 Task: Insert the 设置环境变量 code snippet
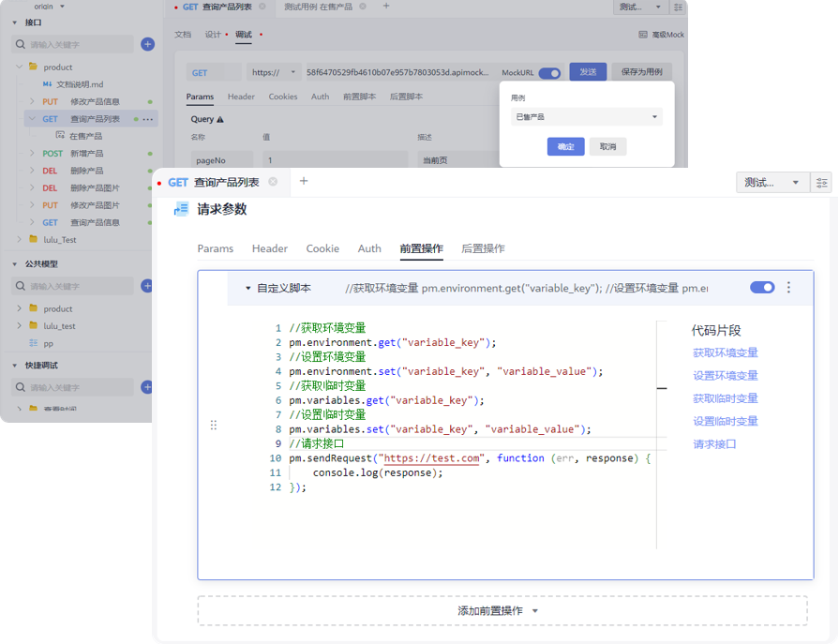(725, 376)
